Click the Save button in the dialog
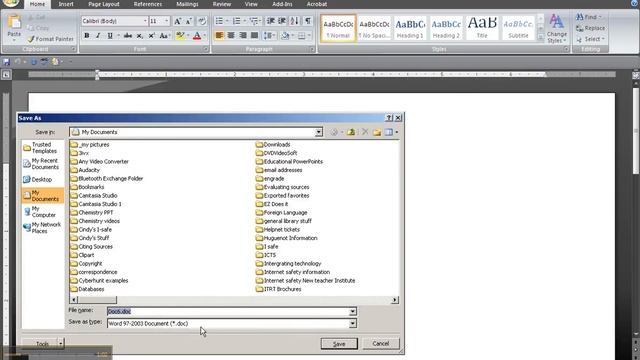Viewport: 640px width, 360px height. 339,344
